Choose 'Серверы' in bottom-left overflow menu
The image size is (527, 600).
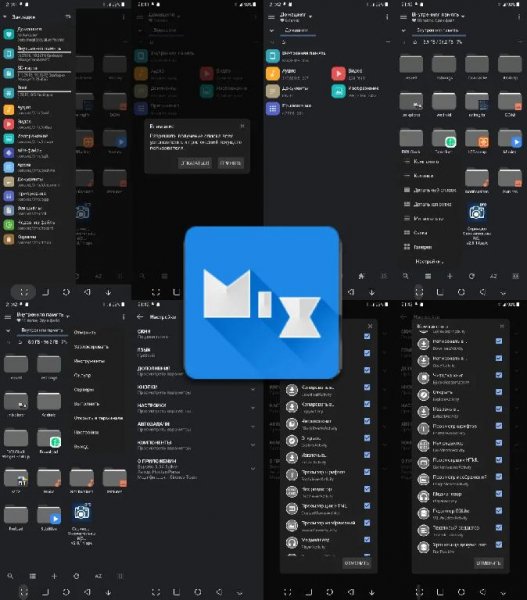click(x=83, y=390)
